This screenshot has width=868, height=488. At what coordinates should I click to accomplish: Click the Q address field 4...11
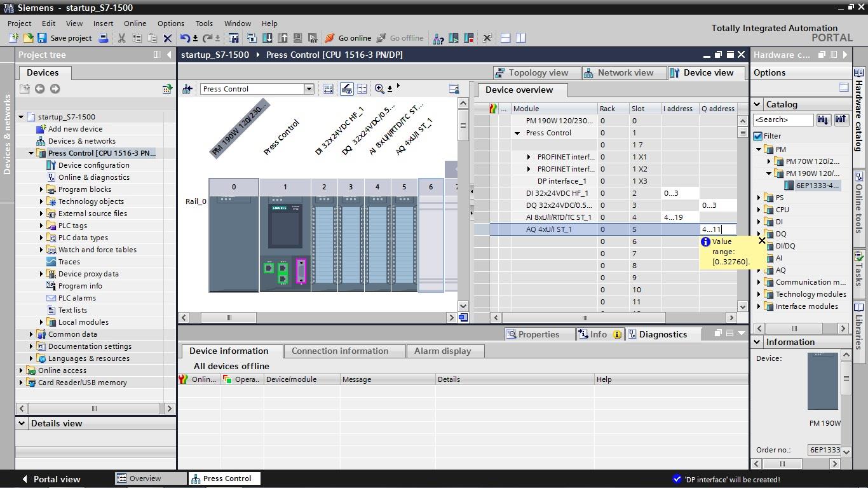pyautogui.click(x=718, y=229)
